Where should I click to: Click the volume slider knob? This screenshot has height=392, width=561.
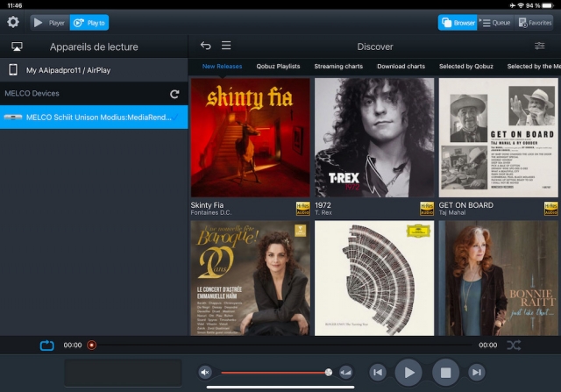[x=329, y=373]
